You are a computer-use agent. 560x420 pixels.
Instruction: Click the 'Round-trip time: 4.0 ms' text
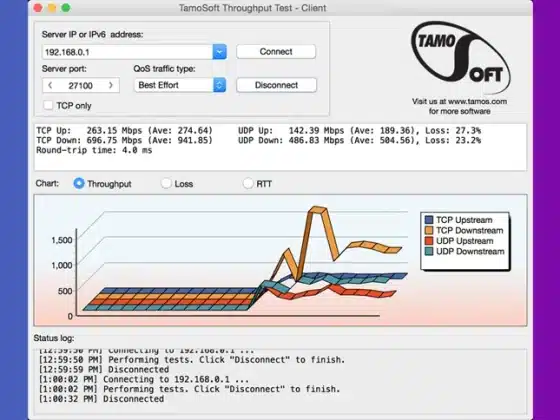coord(94,150)
